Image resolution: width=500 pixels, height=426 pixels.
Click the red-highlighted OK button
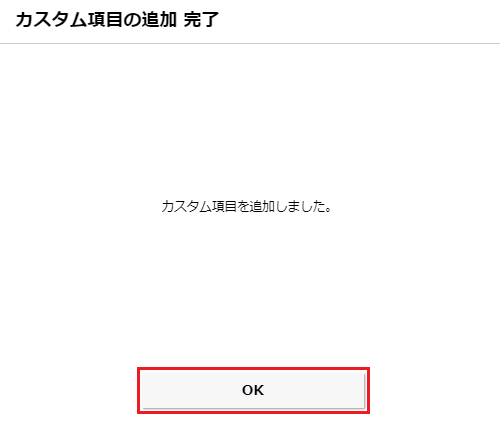click(x=253, y=390)
